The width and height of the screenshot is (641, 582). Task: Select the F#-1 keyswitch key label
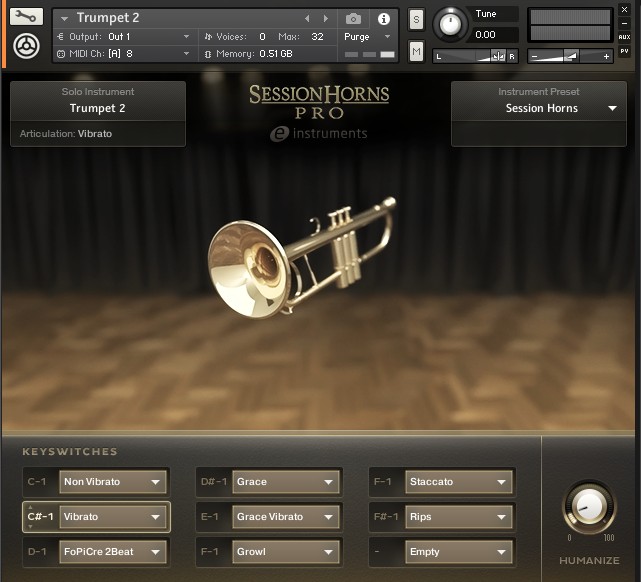(x=386, y=517)
